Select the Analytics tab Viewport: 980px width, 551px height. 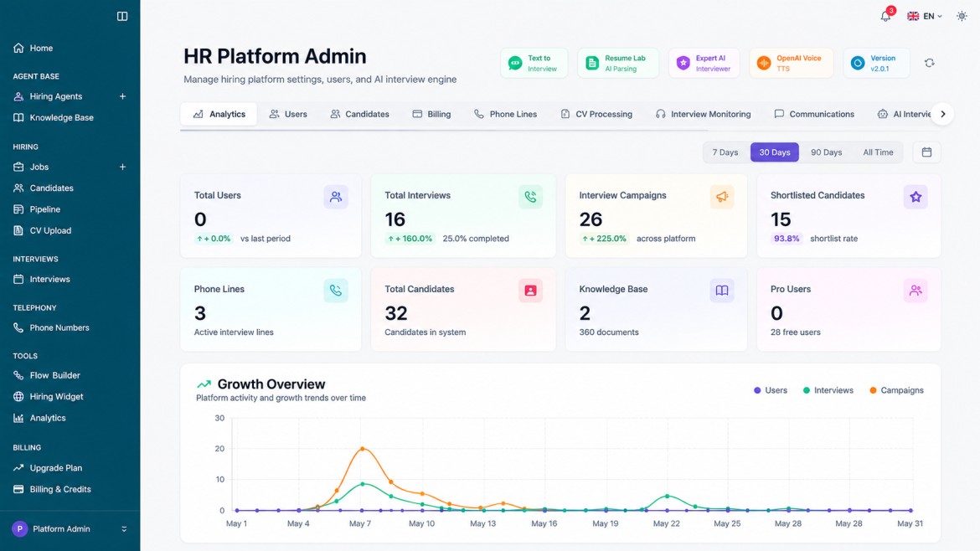tap(219, 115)
